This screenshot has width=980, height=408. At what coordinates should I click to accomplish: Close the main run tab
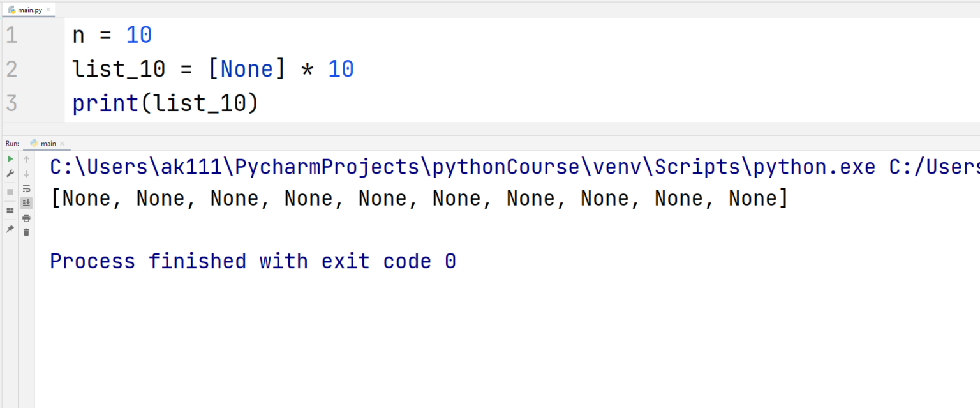point(63,144)
